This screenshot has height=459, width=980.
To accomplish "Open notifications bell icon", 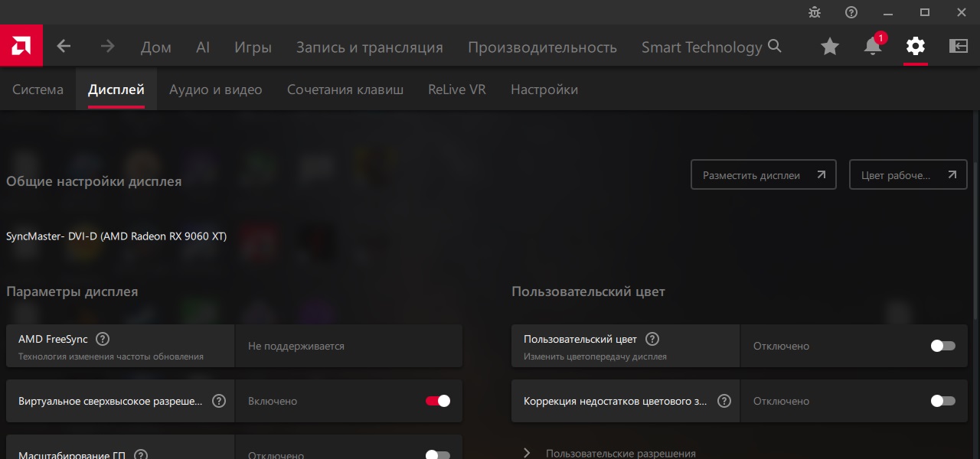I will (873, 47).
